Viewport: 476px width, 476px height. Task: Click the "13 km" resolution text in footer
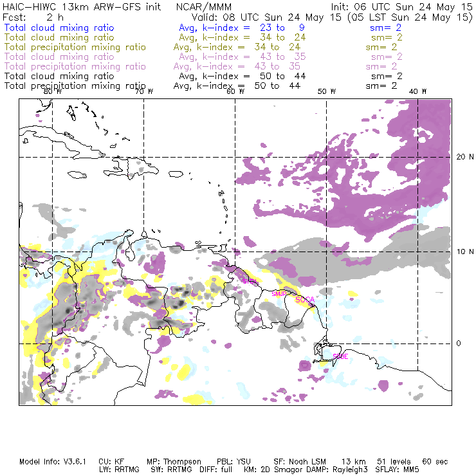[353, 462]
